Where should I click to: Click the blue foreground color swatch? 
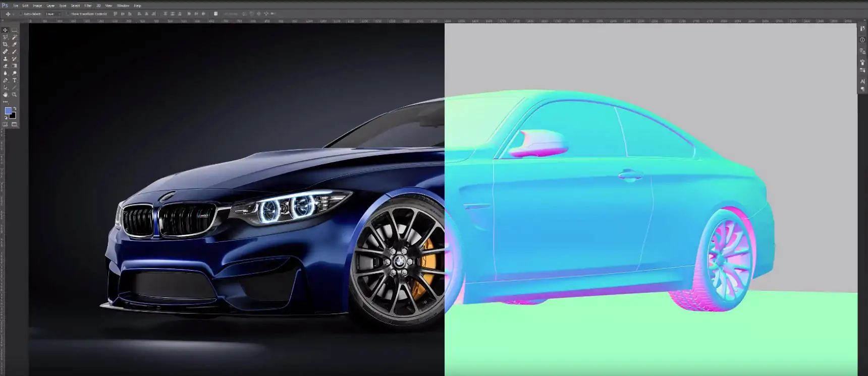point(8,111)
